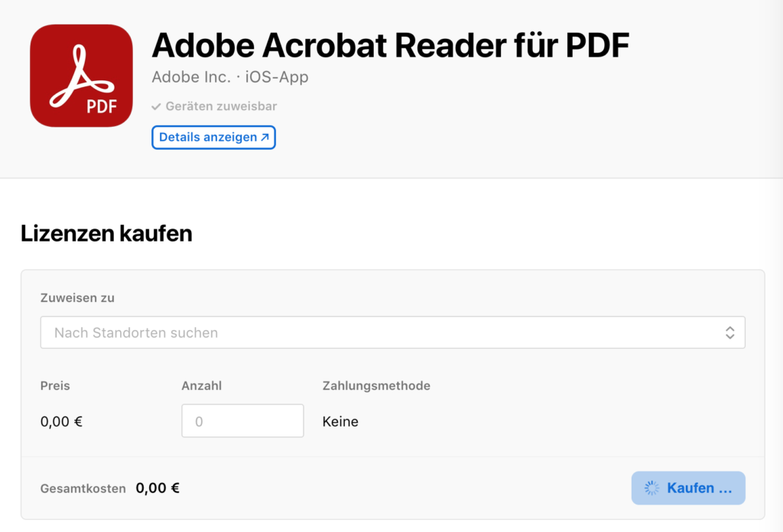Image resolution: width=783 pixels, height=532 pixels.
Task: Click the 'Gesamtkosten' label
Action: point(83,488)
